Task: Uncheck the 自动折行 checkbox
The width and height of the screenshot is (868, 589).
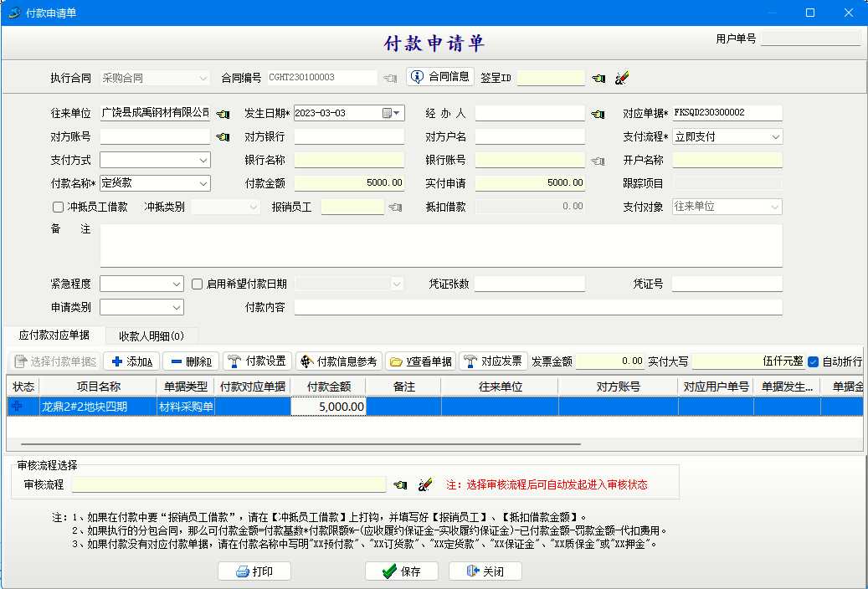Action: pyautogui.click(x=813, y=361)
